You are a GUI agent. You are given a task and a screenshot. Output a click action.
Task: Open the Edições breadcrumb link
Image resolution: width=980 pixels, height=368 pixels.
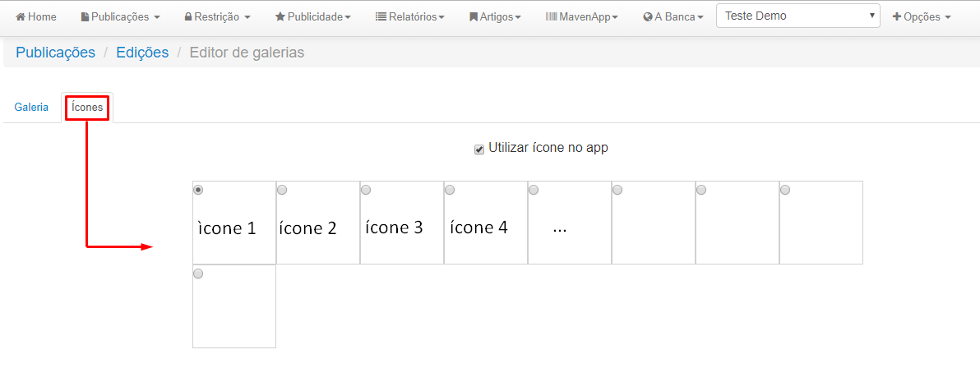coord(142,53)
